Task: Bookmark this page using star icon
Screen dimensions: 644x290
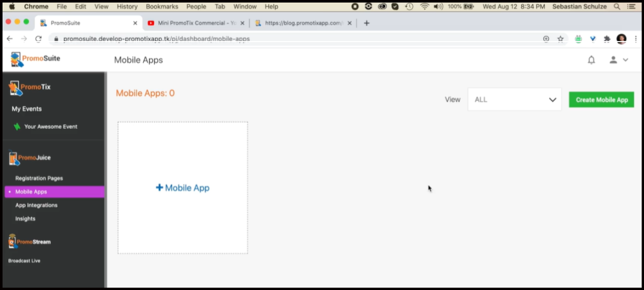Action: click(x=560, y=39)
